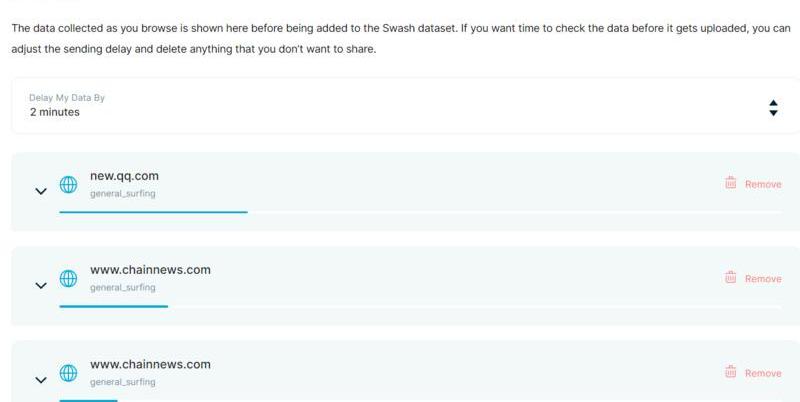Open the Delay My Data By dropdown arrows

pos(773,107)
